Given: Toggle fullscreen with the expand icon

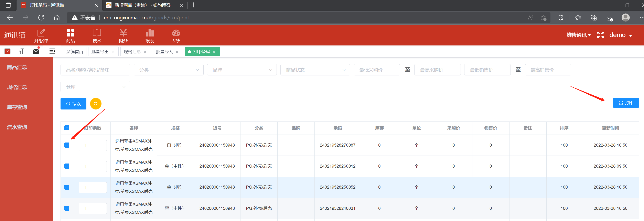Looking at the screenshot, I should point(600,35).
